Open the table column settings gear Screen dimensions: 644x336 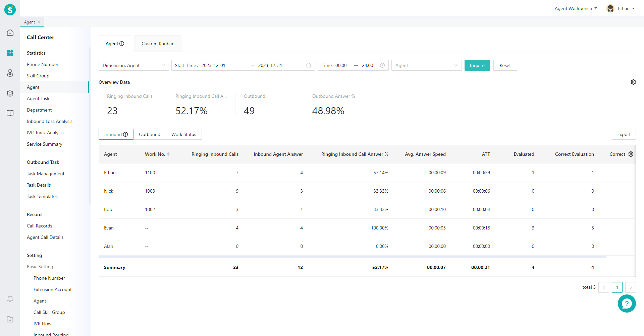point(631,154)
